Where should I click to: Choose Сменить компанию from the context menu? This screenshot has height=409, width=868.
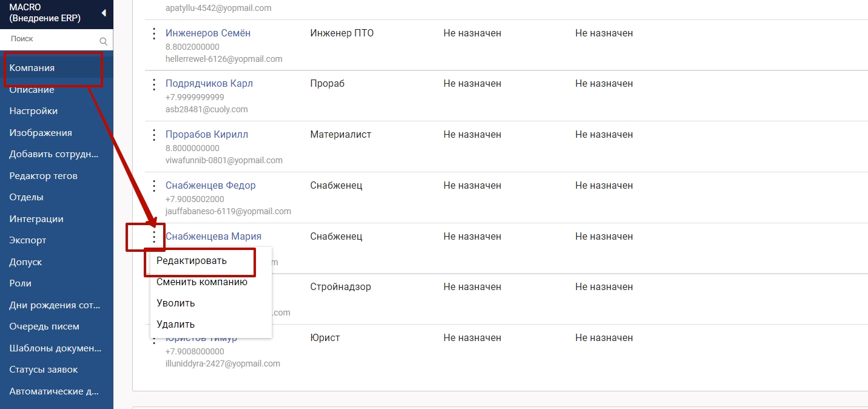201,282
